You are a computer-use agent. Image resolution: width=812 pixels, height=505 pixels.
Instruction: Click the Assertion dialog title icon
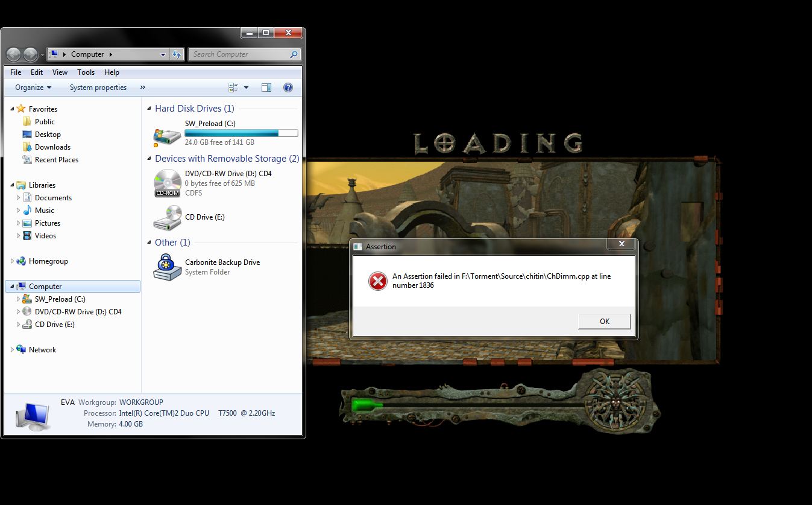(x=358, y=247)
